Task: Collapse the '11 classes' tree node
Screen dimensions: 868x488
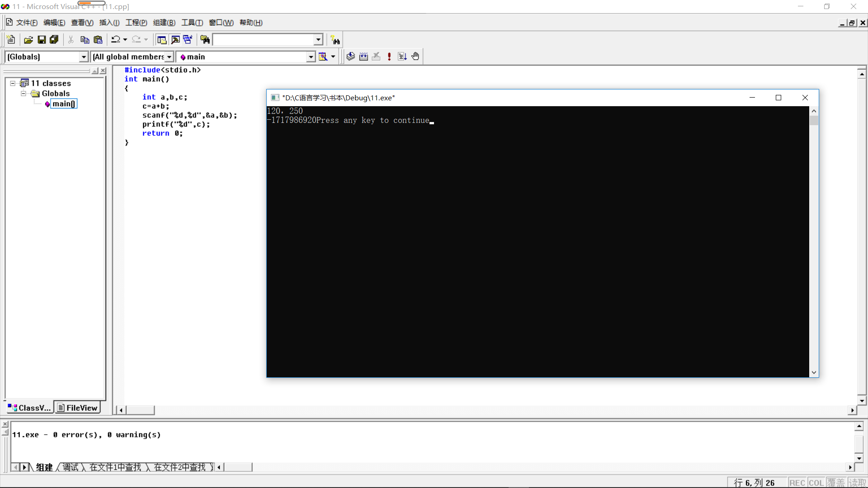Action: (x=13, y=83)
